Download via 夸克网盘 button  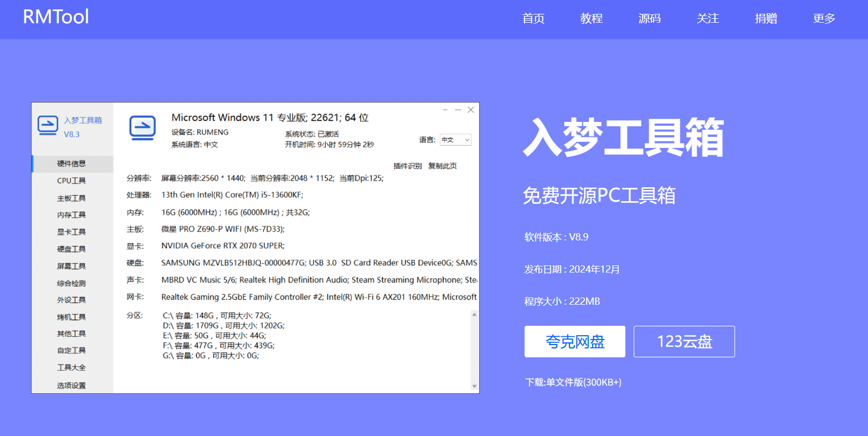[575, 341]
